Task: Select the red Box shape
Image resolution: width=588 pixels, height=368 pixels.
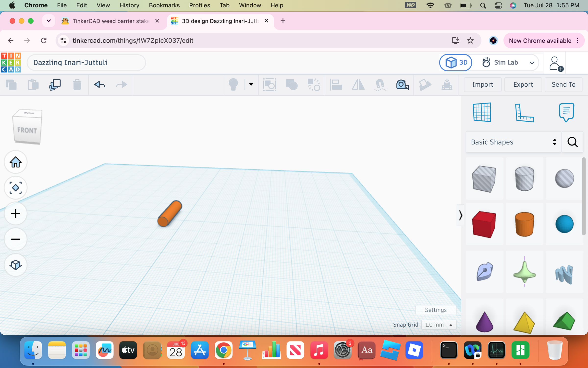Action: pos(484,224)
